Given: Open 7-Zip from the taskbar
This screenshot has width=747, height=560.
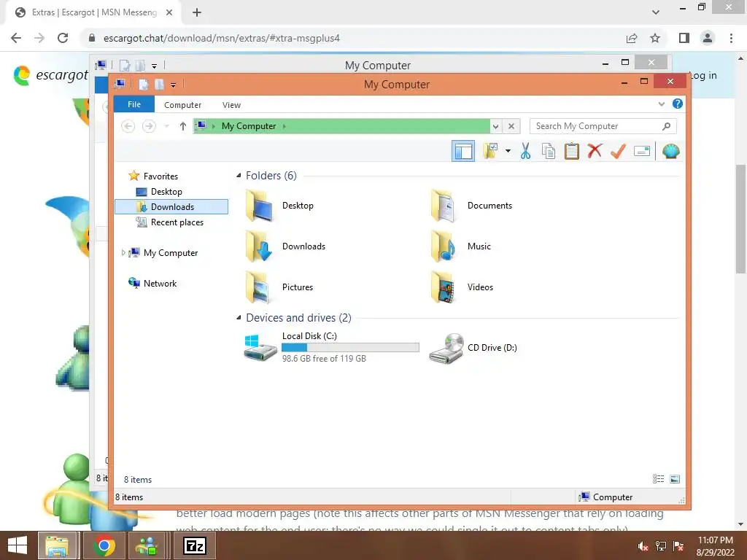Looking at the screenshot, I should tap(194, 545).
